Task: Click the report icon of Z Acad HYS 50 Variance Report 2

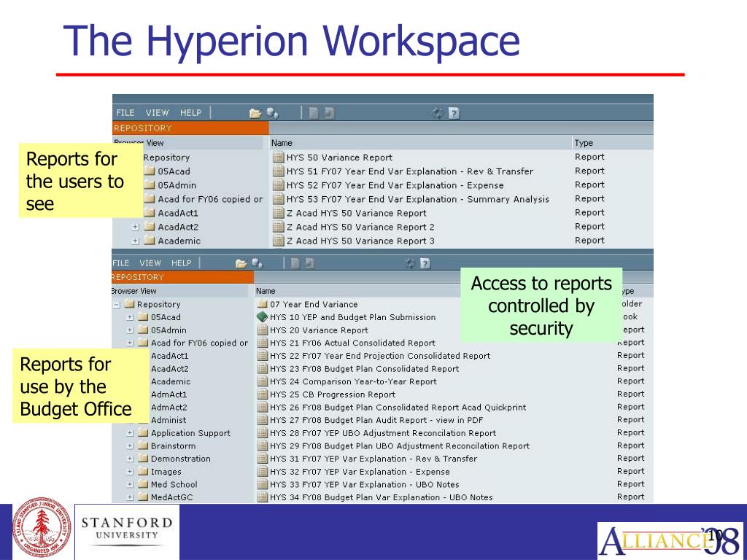Action: pos(278,227)
